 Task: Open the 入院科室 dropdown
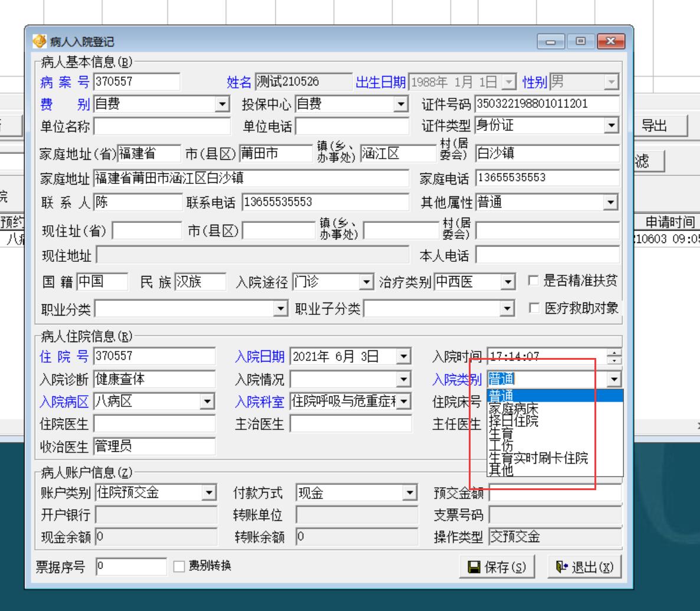point(403,401)
